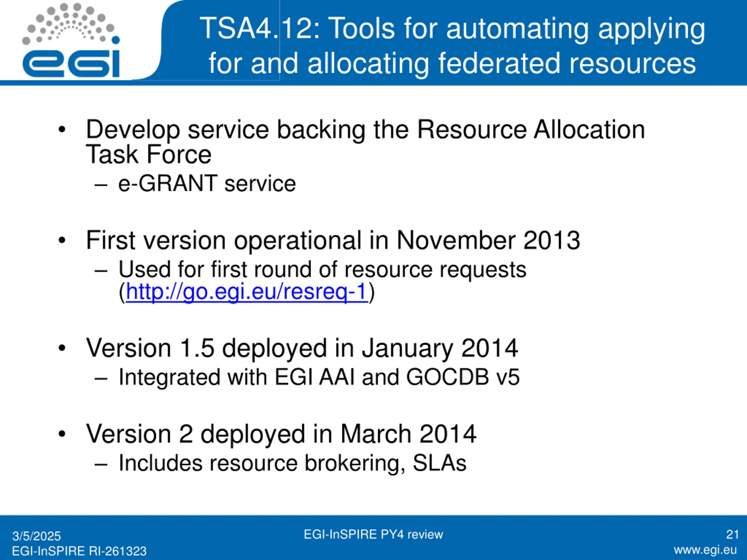The image size is (747, 560).
Task: Click the 'Develop service backing the Resource Allocation' bullet
Action: [365, 129]
